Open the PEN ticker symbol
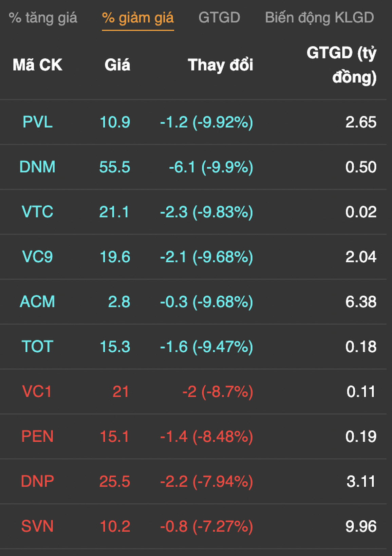 click(37, 437)
